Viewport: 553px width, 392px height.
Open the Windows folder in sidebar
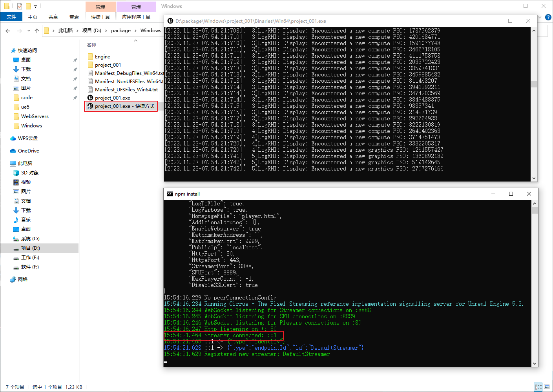(x=31, y=126)
